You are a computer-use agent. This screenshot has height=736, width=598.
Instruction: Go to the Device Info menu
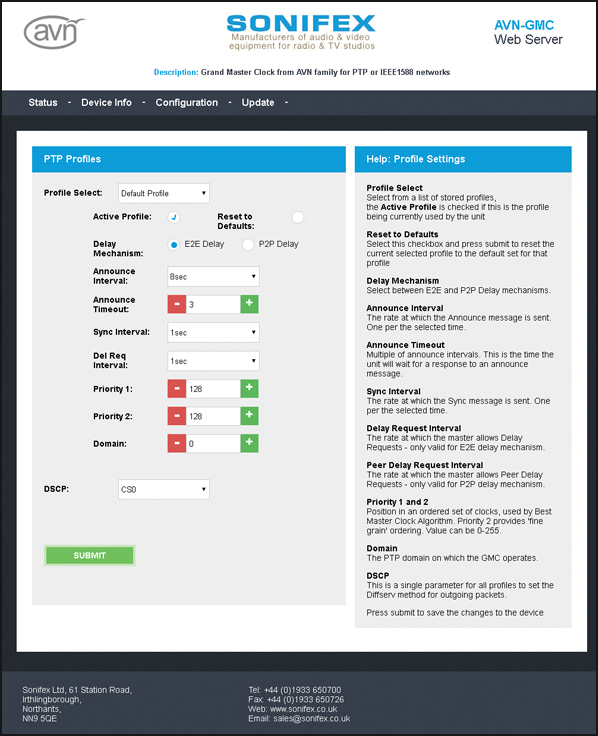pyautogui.click(x=106, y=102)
